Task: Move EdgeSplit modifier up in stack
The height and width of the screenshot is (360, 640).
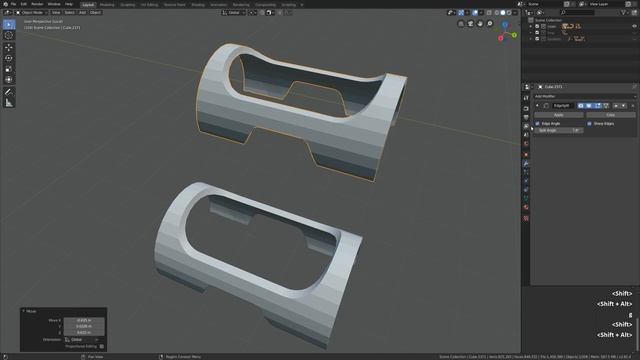Action: (x=616, y=106)
